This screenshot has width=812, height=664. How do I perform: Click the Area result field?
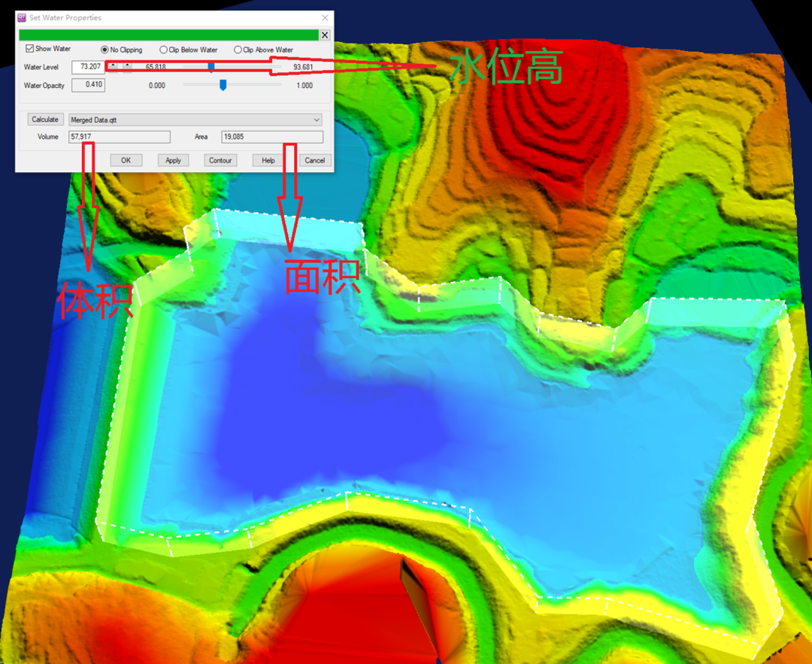click(271, 137)
